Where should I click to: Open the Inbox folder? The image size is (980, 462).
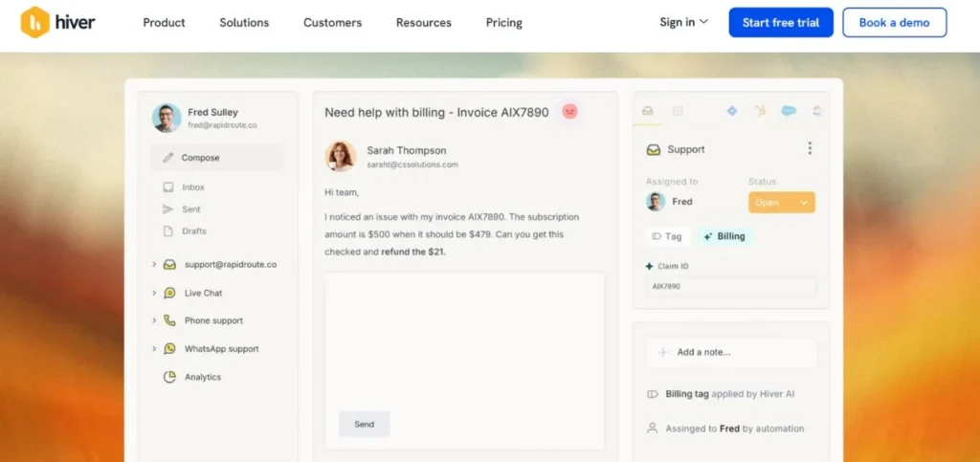coord(193,187)
